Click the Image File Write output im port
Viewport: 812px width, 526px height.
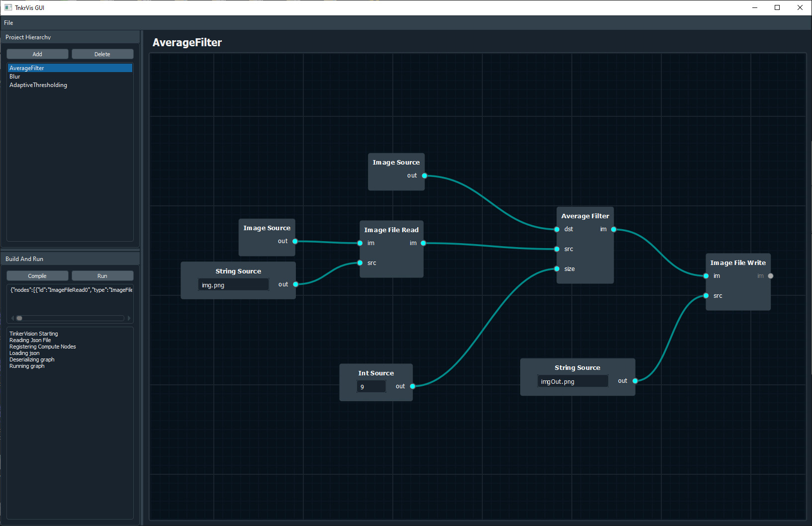(x=771, y=276)
